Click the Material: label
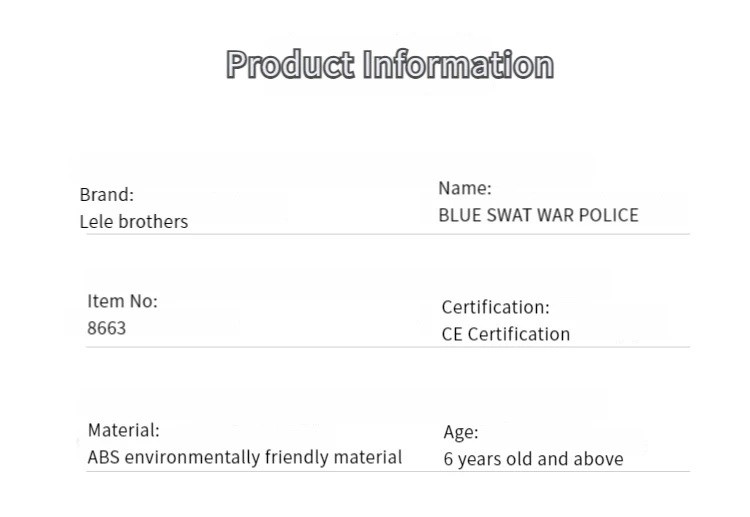750x517 pixels. [x=123, y=430]
